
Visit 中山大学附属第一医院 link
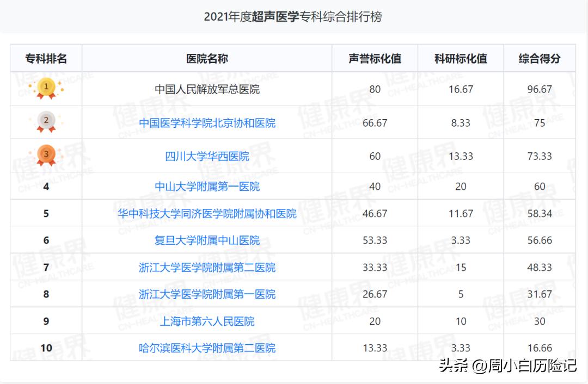(x=207, y=187)
